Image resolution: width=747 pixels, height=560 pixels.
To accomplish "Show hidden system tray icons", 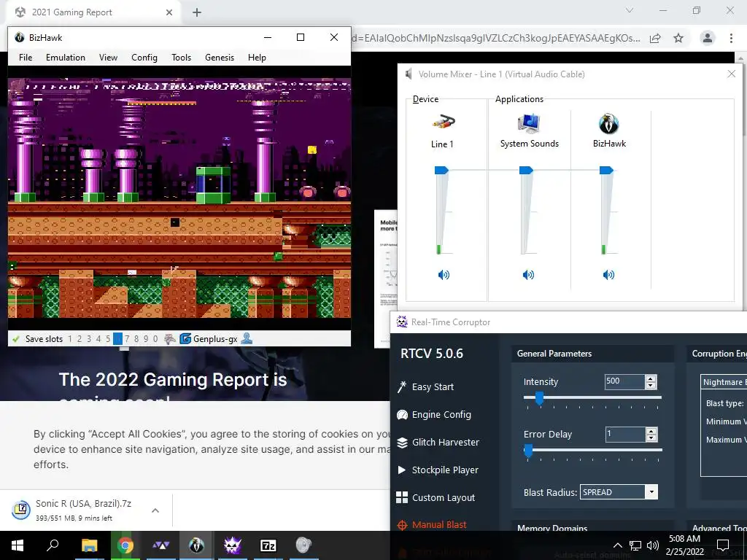I will coord(617,545).
